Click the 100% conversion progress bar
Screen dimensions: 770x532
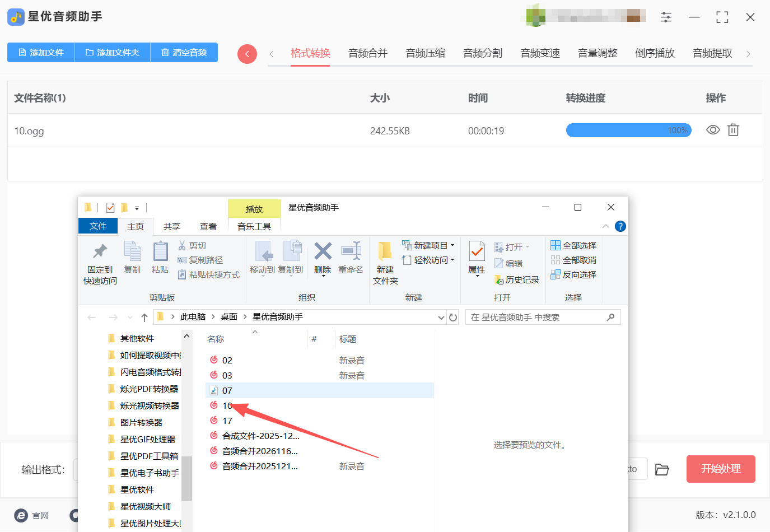tap(629, 130)
